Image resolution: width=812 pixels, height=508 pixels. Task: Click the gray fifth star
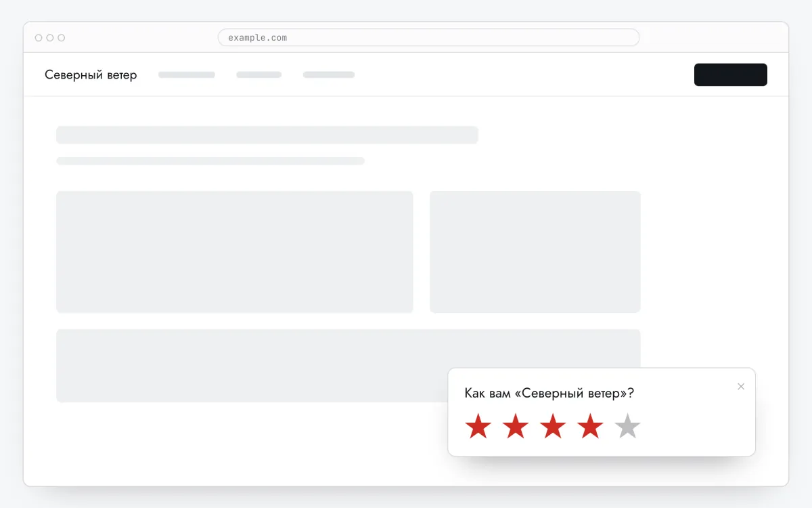tap(627, 426)
